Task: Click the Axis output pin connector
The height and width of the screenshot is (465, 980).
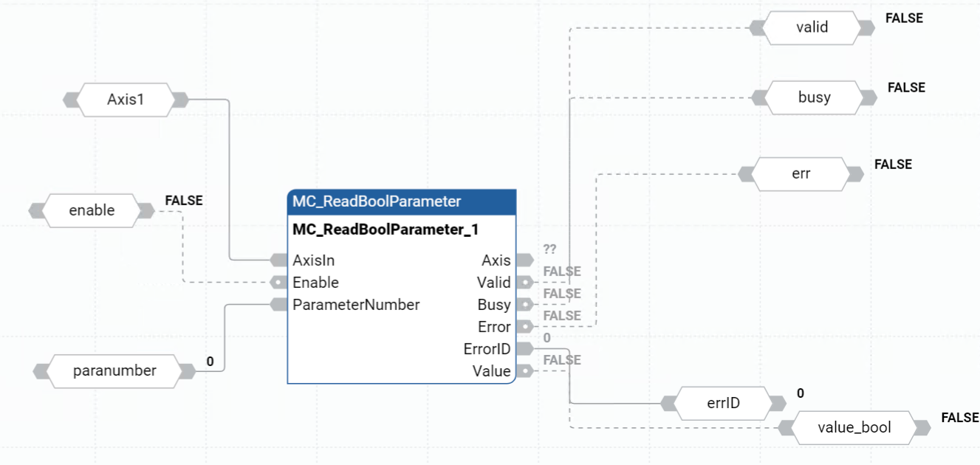Action: coord(524,260)
